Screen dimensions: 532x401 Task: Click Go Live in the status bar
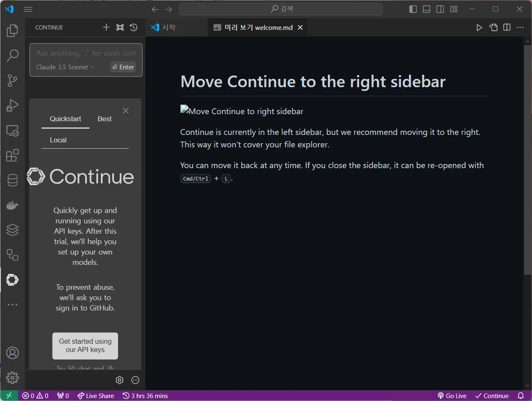coord(452,396)
